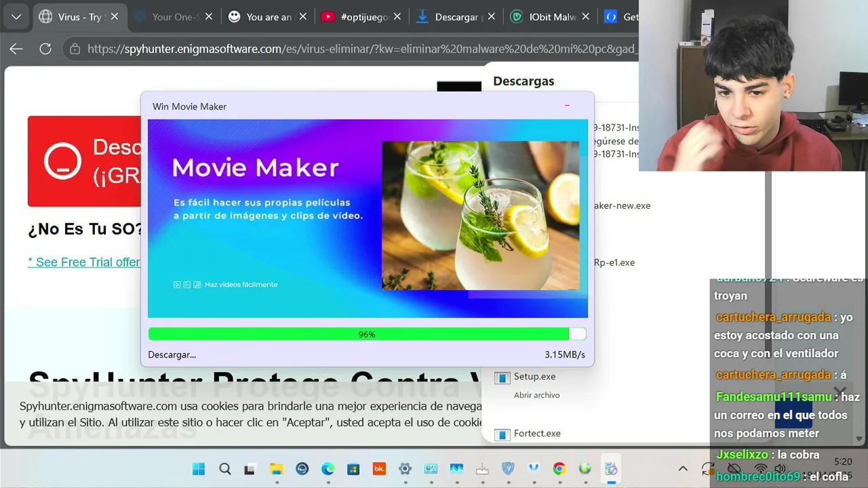Open the orange 'bk' taskbar app
Screen dimensions: 868x488
tap(379, 468)
